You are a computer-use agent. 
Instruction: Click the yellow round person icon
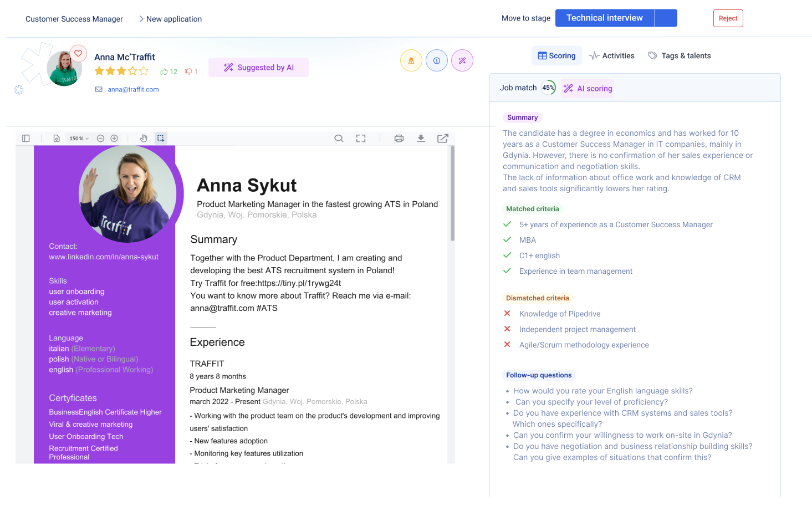[x=411, y=61]
